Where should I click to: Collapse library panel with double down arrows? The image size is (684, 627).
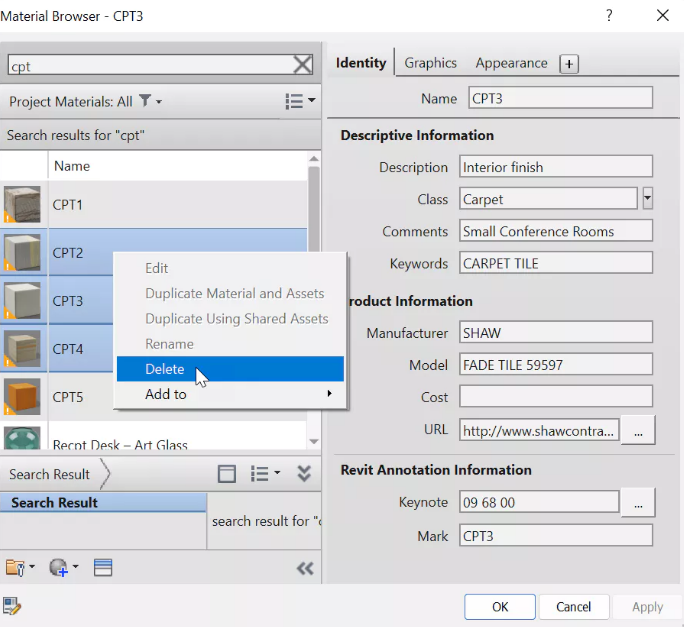(x=304, y=473)
